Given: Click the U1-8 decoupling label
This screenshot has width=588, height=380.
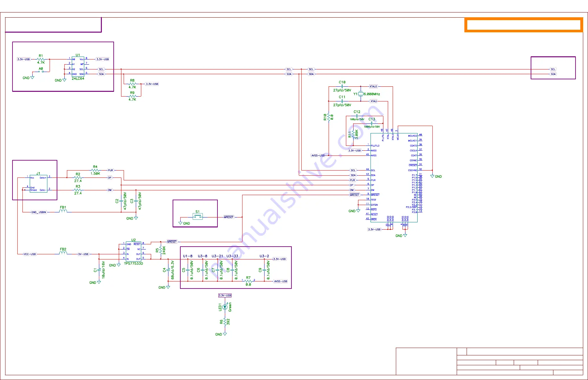Looking at the screenshot, I should (188, 256).
